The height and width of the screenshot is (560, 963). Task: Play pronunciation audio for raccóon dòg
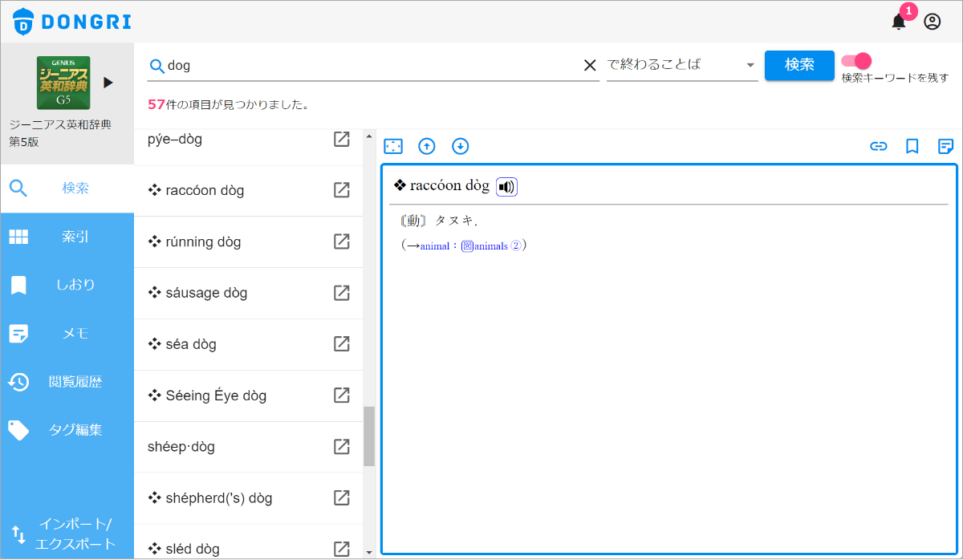(x=506, y=187)
